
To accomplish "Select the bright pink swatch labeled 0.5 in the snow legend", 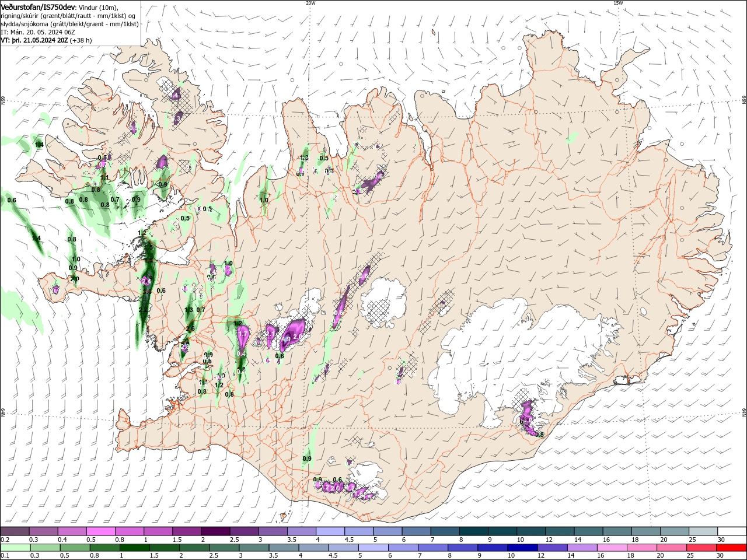I will coord(102,531).
